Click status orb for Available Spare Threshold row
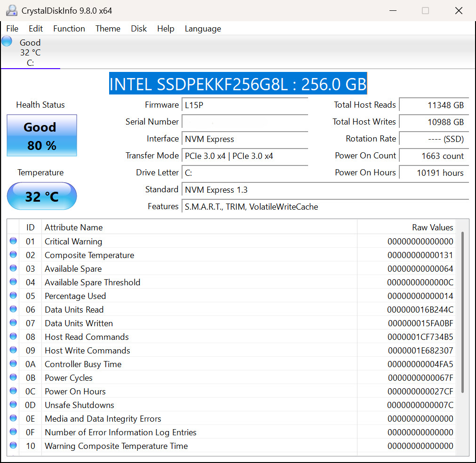 tap(13, 282)
